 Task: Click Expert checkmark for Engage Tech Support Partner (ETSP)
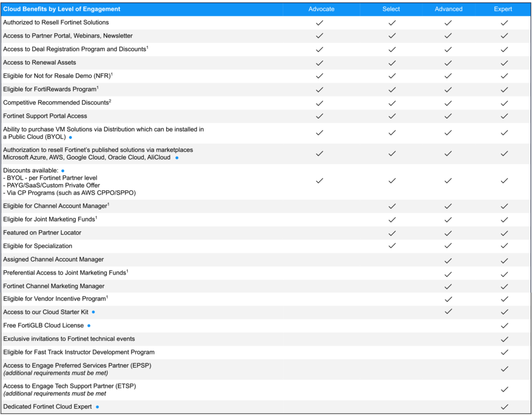pyautogui.click(x=504, y=389)
